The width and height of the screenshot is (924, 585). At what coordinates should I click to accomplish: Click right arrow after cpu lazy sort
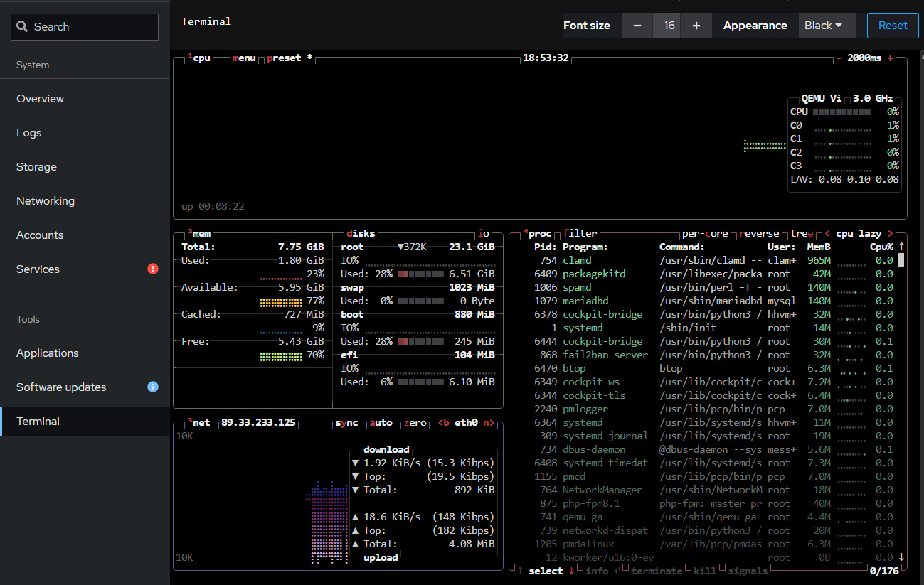(890, 234)
